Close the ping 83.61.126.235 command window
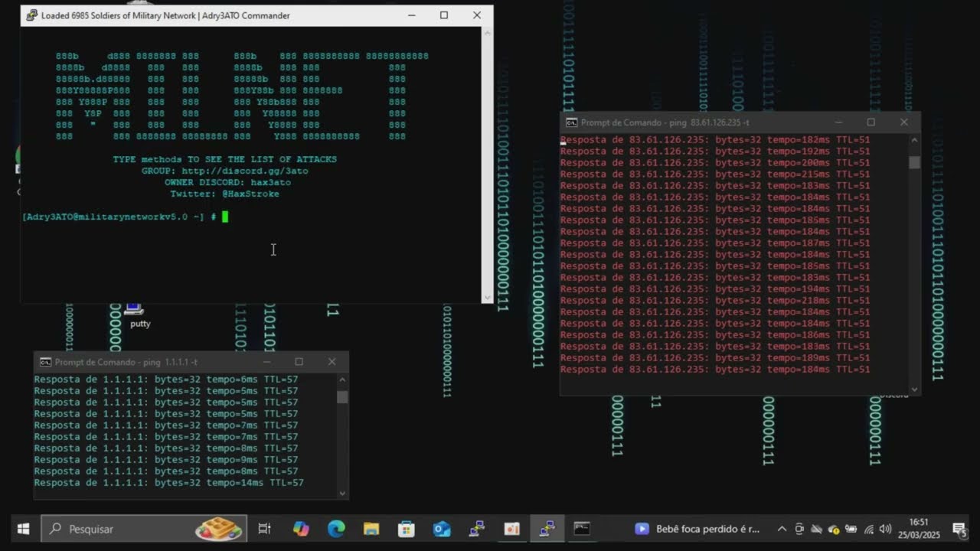 click(903, 122)
